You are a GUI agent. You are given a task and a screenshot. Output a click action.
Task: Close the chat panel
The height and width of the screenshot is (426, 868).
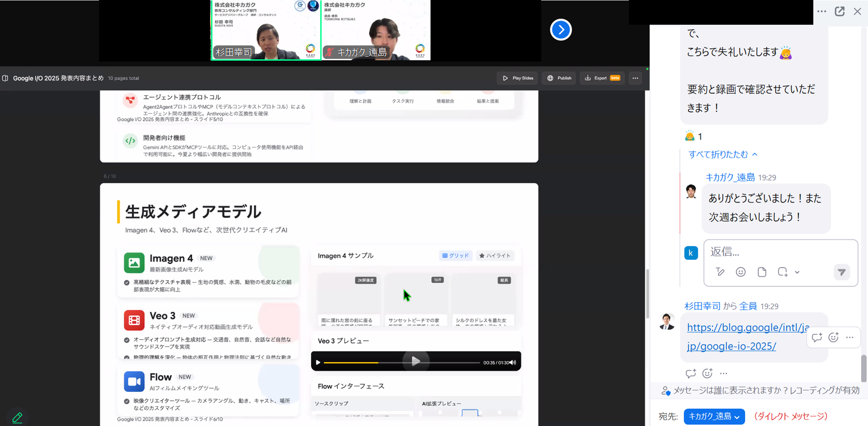(857, 11)
